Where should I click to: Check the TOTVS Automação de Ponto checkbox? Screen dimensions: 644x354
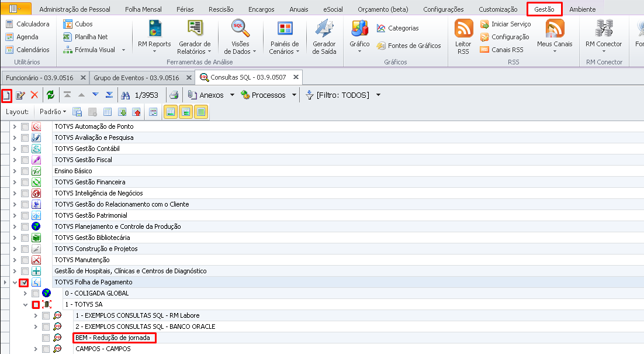(25, 126)
